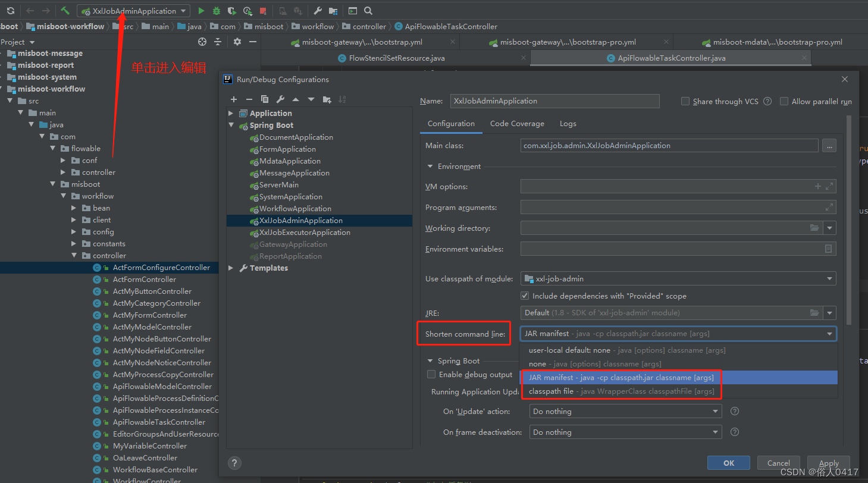Collapse the Spring Boot configurations group

[x=231, y=125]
